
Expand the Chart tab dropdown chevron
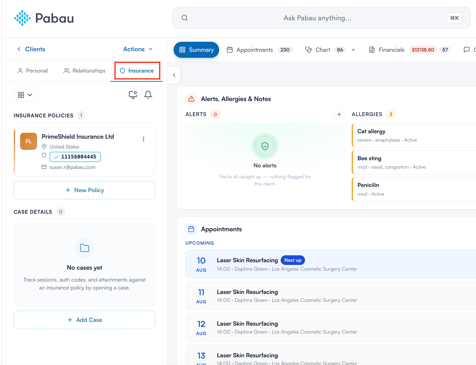pyautogui.click(x=353, y=50)
